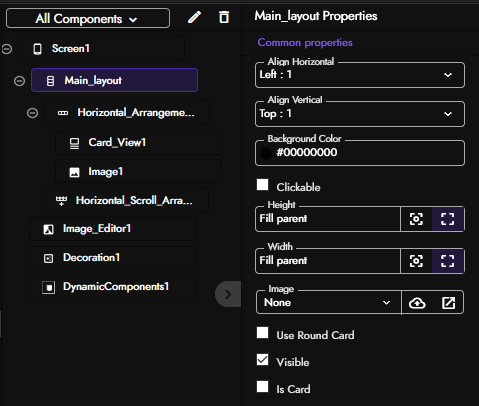Click the cloud upload image icon

(x=417, y=303)
